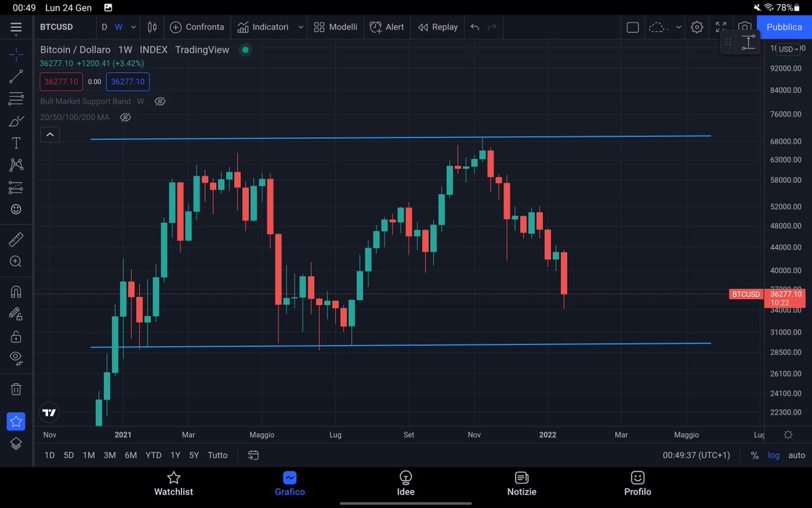Toggle Bull Market Support Band visibility
The height and width of the screenshot is (508, 812).
click(x=160, y=101)
